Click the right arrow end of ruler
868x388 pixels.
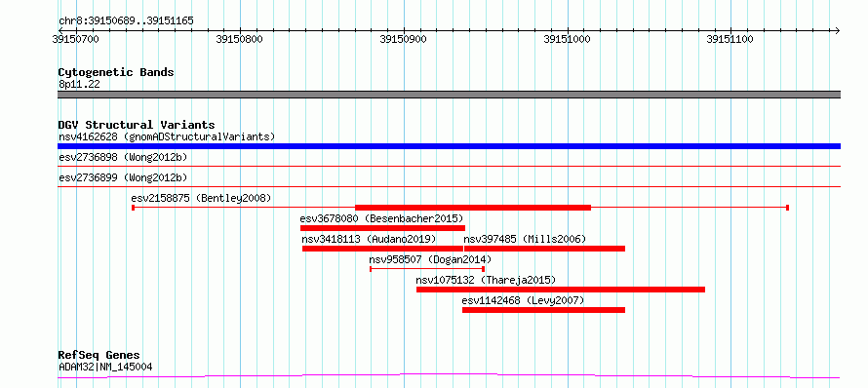(x=837, y=30)
